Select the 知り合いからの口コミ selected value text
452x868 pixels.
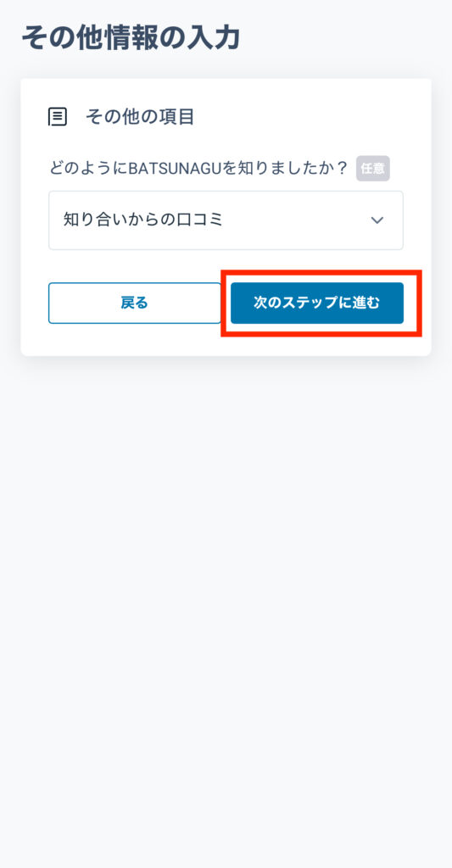pos(143,220)
